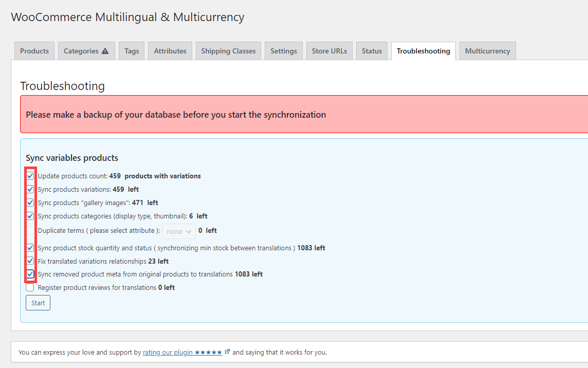Screen dimensions: 588x368
Task: Go to the Tags tab
Action: (132, 51)
